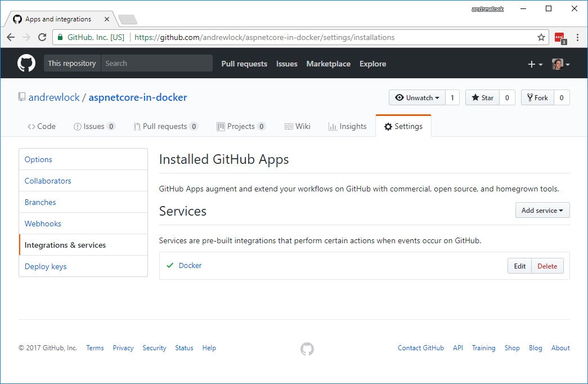Open a new browser tab
The image size is (588, 384).
pos(128,19)
